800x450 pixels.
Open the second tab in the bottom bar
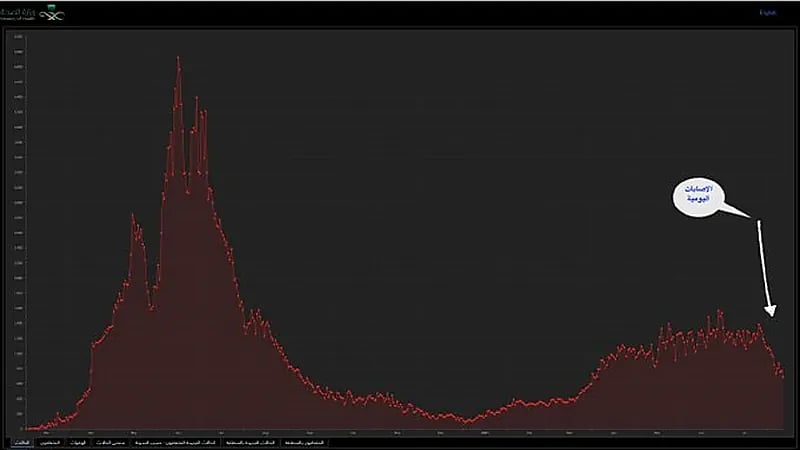click(52, 441)
